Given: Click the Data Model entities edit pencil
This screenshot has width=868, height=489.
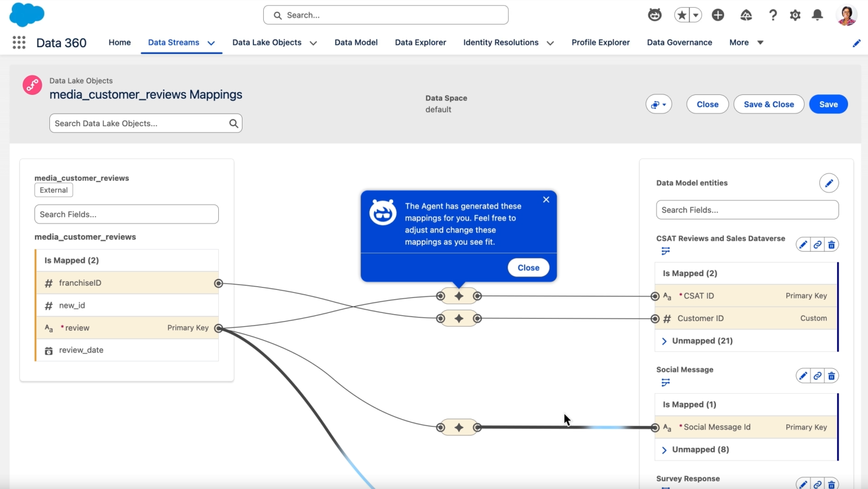Looking at the screenshot, I should (x=828, y=183).
